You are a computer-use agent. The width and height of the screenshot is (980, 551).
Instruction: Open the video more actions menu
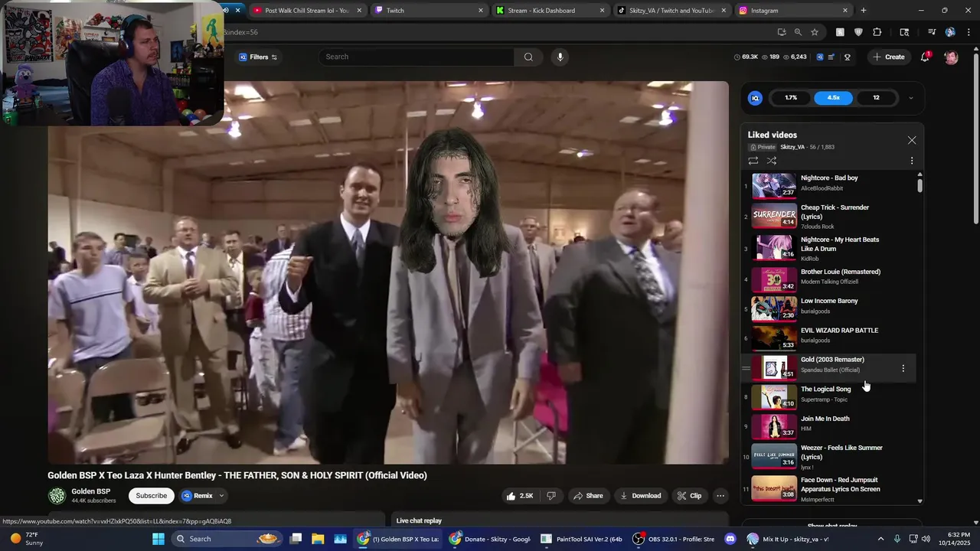720,496
